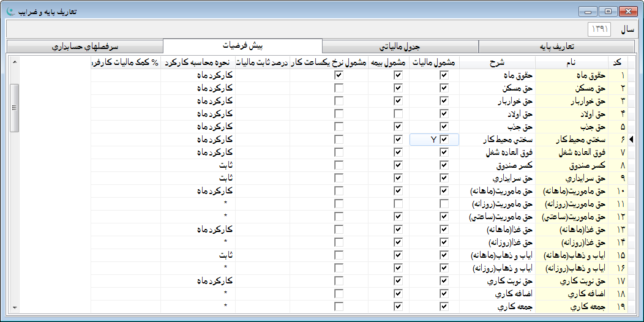Enable مشمول بيمه checkbox for حق اولاد
Screen dimensions: 644x322
[398, 114]
